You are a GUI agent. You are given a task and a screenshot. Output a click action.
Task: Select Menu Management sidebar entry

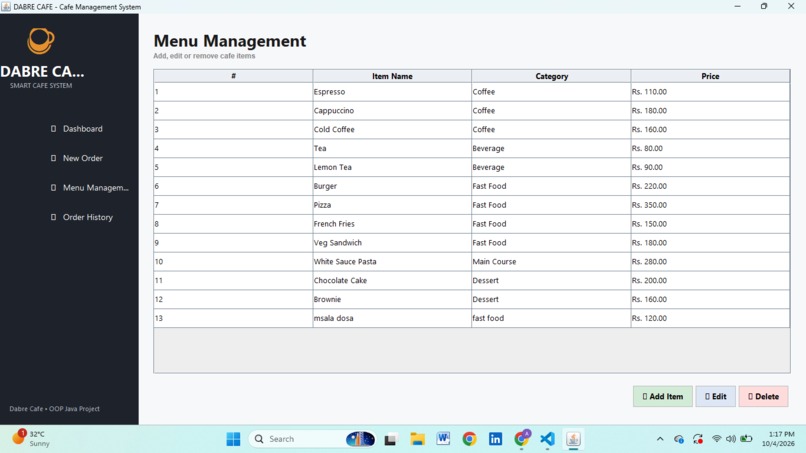pos(90,188)
